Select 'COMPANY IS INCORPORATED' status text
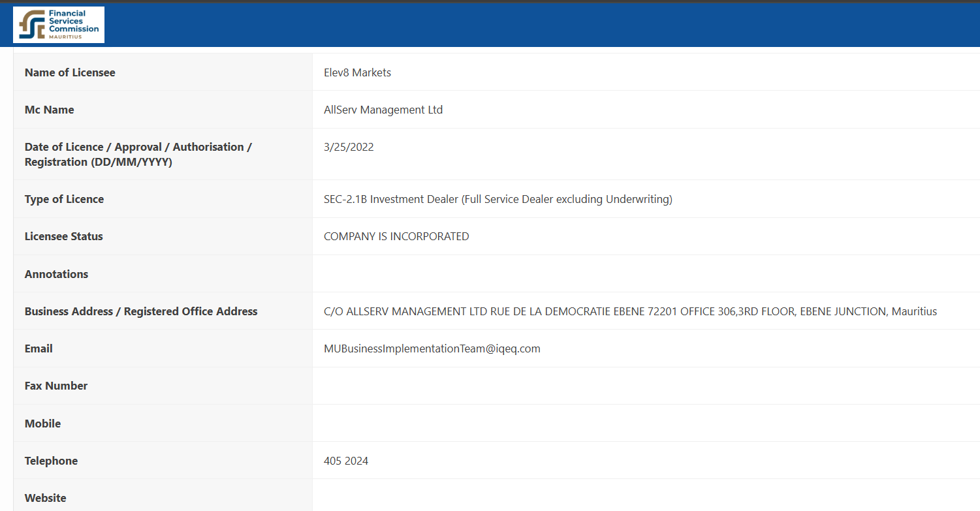Viewport: 980px width, 511px height. click(x=396, y=236)
